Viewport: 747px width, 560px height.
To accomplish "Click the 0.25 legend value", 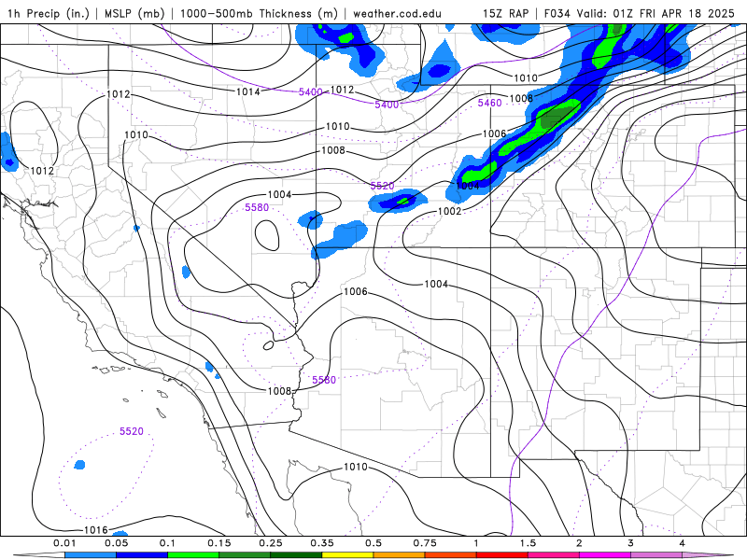I will [271, 543].
